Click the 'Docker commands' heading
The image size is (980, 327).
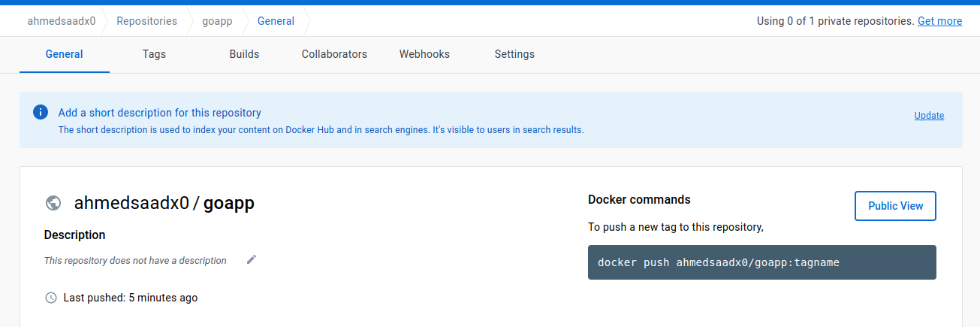coord(639,200)
